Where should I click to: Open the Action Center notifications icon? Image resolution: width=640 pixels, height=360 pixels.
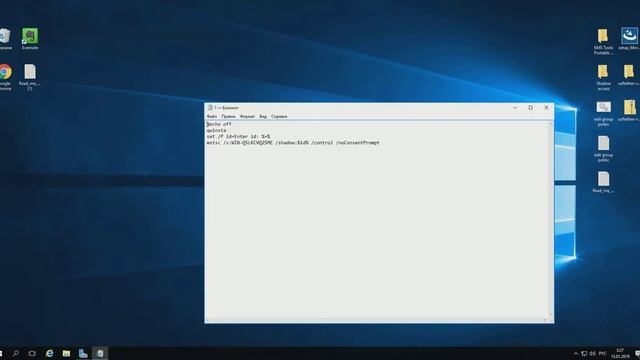(x=637, y=353)
